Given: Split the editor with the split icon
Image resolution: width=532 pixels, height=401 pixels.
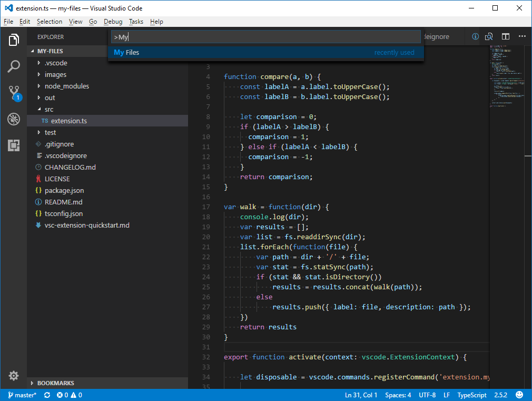Looking at the screenshot, I should click(506, 36).
